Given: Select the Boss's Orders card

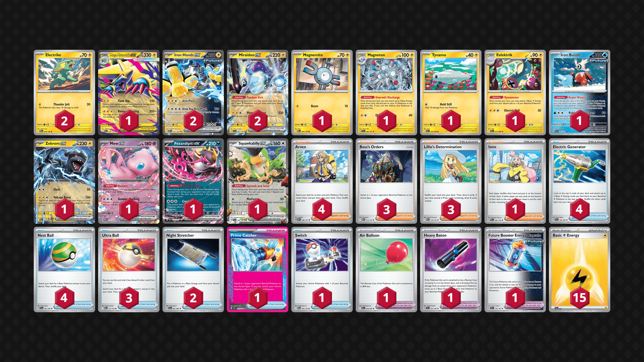Looking at the screenshot, I should coord(386,181).
